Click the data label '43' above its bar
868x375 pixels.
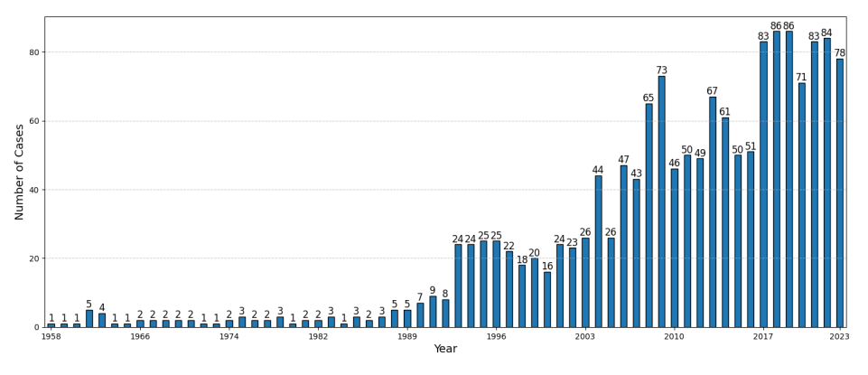click(x=636, y=173)
